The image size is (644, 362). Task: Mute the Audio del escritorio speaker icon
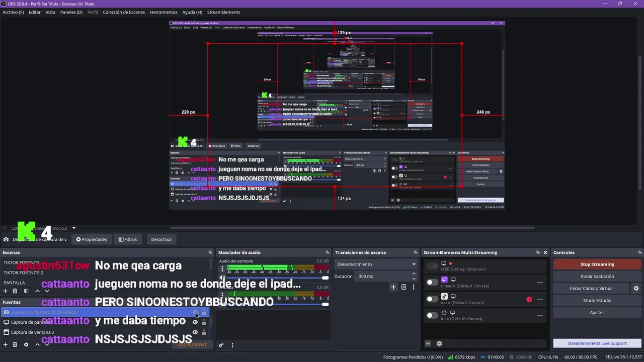[222, 278]
